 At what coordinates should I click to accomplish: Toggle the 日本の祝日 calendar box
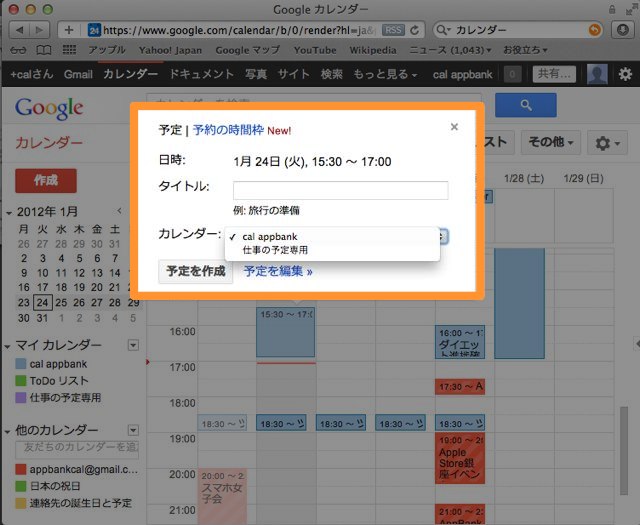tap(20, 486)
